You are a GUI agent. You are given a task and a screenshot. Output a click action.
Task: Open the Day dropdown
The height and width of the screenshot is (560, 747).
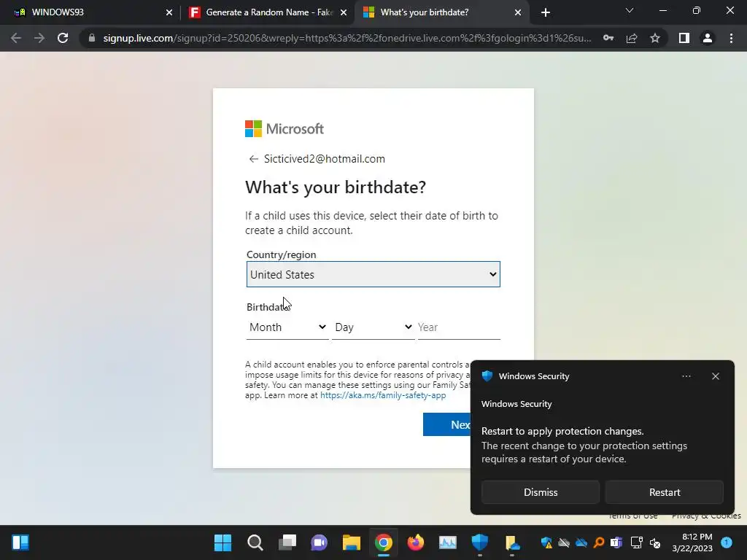click(373, 327)
